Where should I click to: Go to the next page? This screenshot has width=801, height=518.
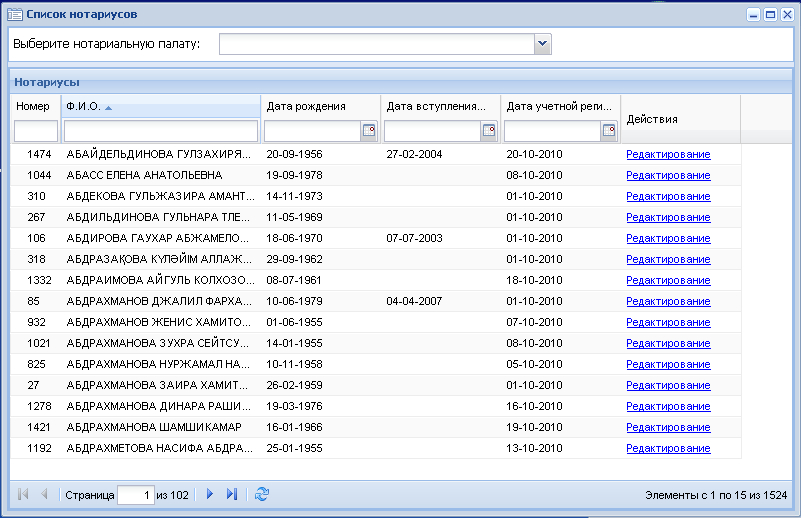tap(209, 494)
